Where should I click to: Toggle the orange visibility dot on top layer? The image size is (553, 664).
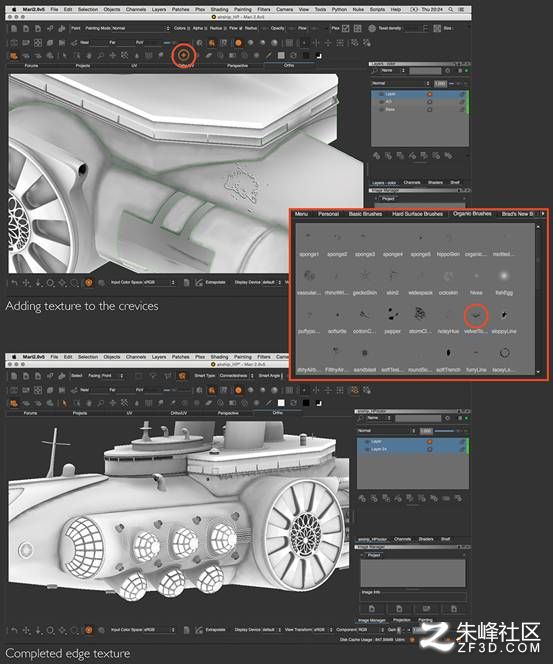point(429,94)
